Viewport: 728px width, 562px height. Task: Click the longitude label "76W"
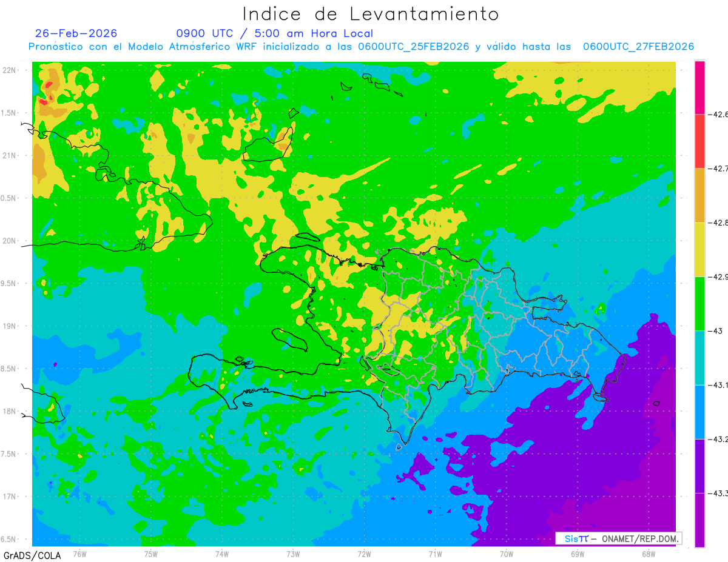79,554
